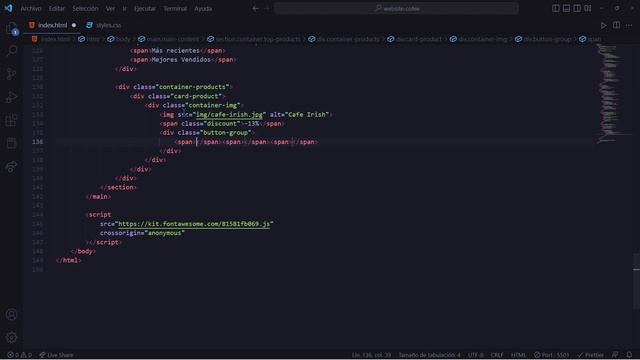Screen dimensions: 640x360
Task: Open the Terminal menu
Action: click(x=175, y=8)
